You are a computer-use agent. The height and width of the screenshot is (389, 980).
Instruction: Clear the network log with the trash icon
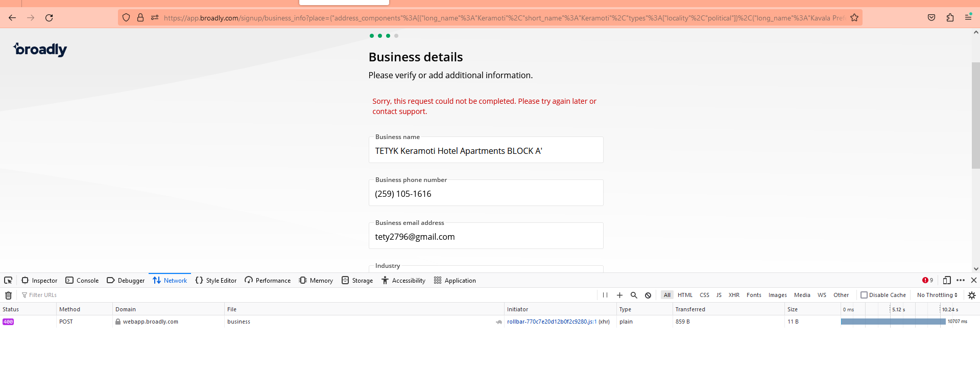coord(8,295)
